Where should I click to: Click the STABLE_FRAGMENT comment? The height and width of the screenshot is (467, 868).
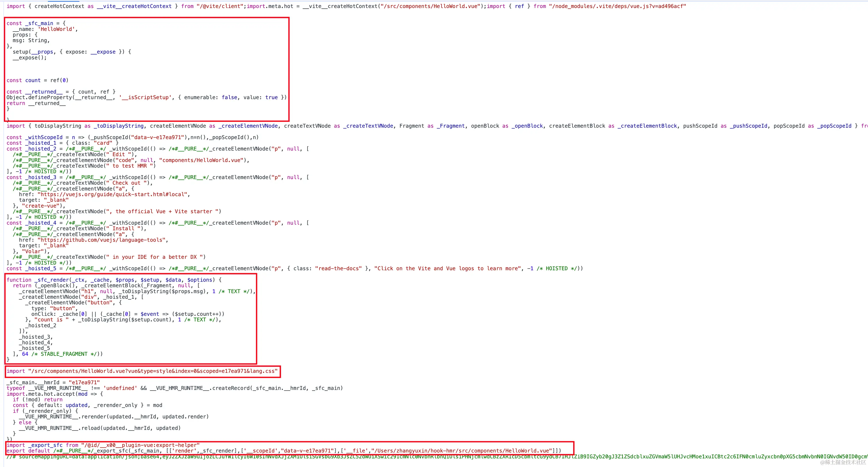(64, 354)
